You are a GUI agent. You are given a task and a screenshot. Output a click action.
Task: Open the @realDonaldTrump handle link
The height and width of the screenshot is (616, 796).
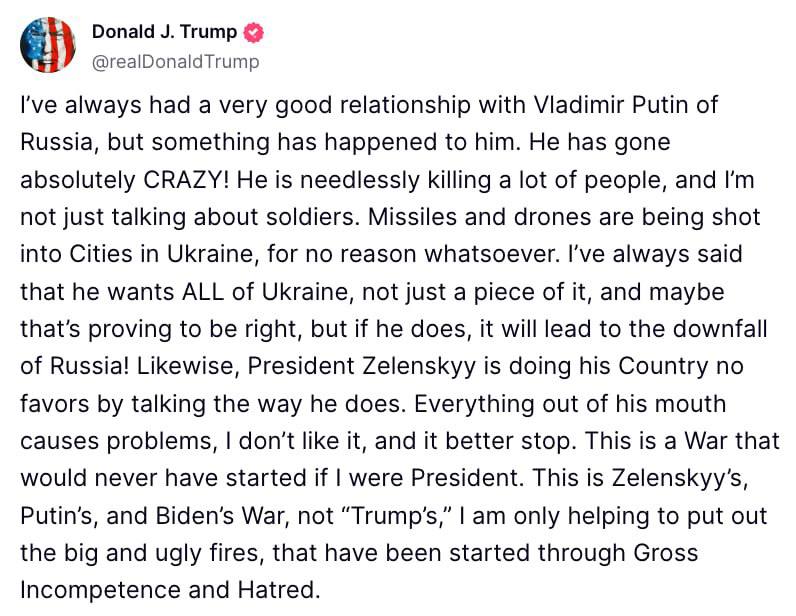[x=175, y=62]
